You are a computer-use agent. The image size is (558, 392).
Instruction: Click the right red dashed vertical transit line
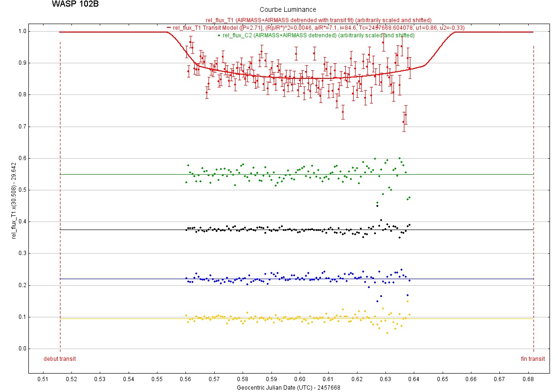533,189
